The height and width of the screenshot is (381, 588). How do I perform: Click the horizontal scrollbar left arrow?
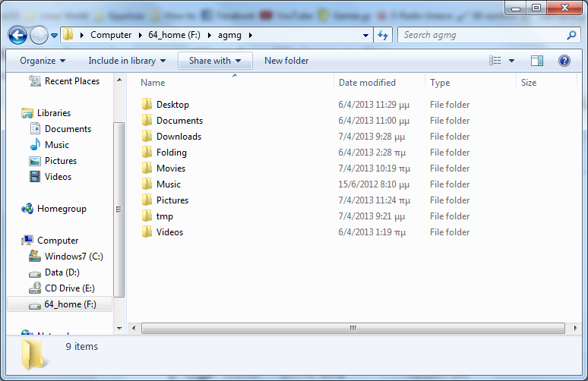click(x=134, y=328)
